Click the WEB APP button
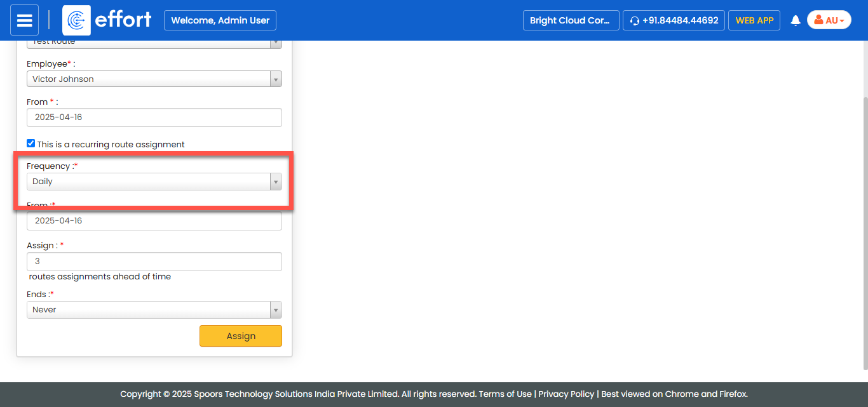The image size is (868, 407). pos(754,20)
